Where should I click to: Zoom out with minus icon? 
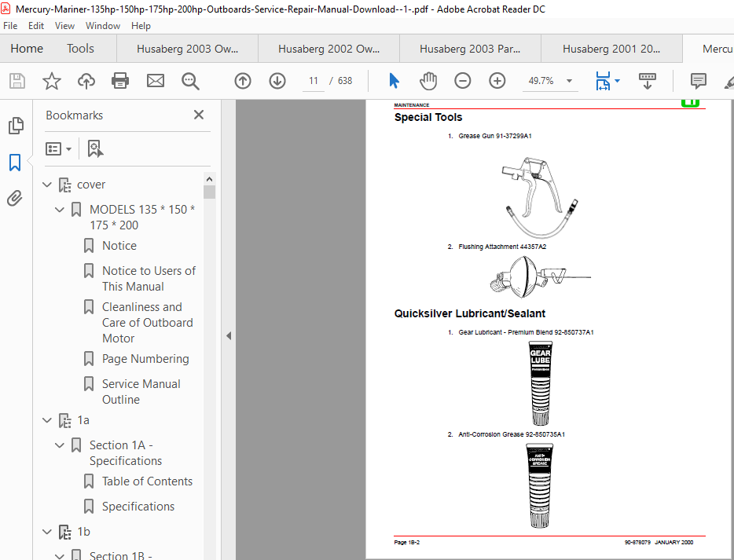[463, 81]
